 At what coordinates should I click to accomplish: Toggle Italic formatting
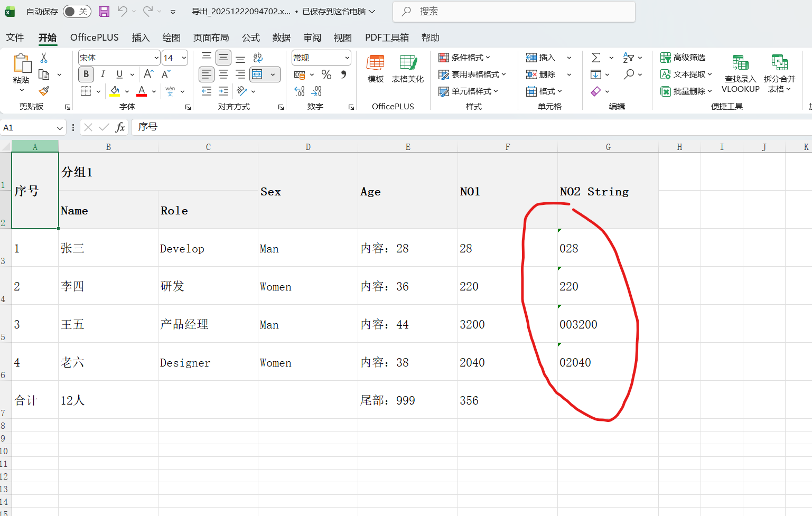point(103,74)
